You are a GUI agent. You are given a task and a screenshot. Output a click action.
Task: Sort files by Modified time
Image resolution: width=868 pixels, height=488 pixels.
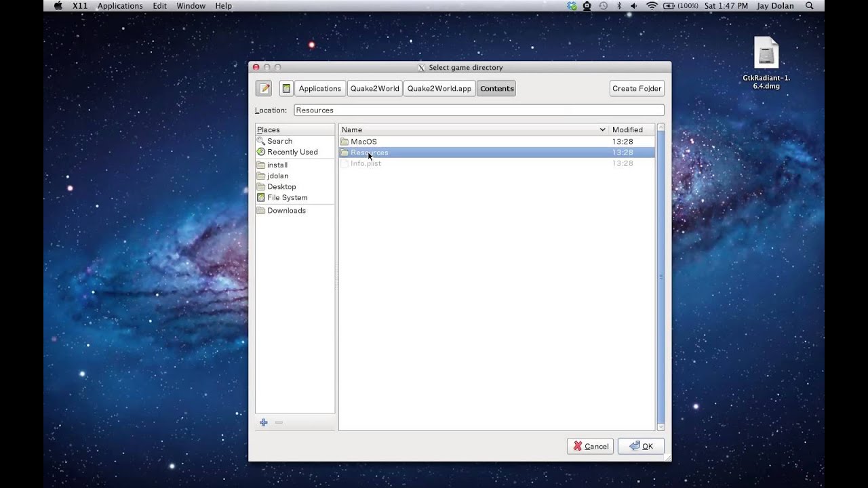pos(632,129)
